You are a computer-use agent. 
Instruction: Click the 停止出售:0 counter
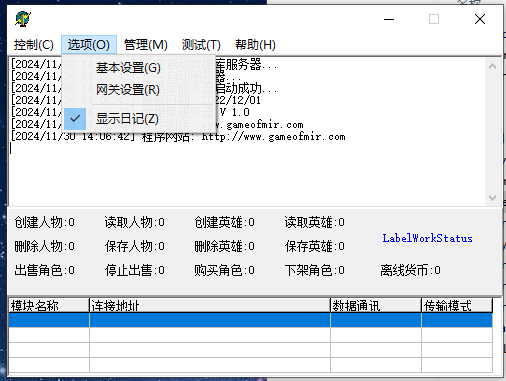[x=135, y=270]
